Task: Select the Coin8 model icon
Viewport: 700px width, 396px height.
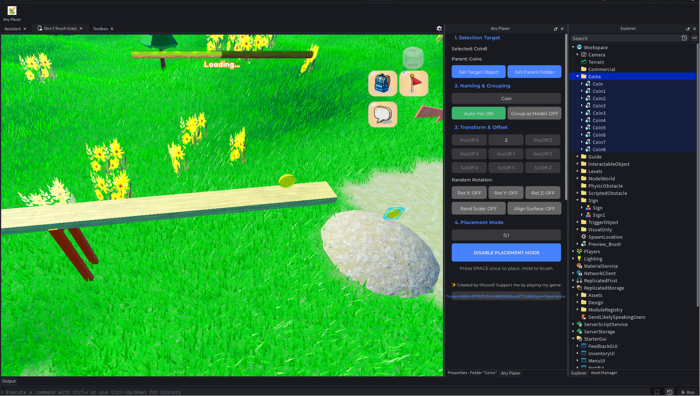Action: pos(588,149)
